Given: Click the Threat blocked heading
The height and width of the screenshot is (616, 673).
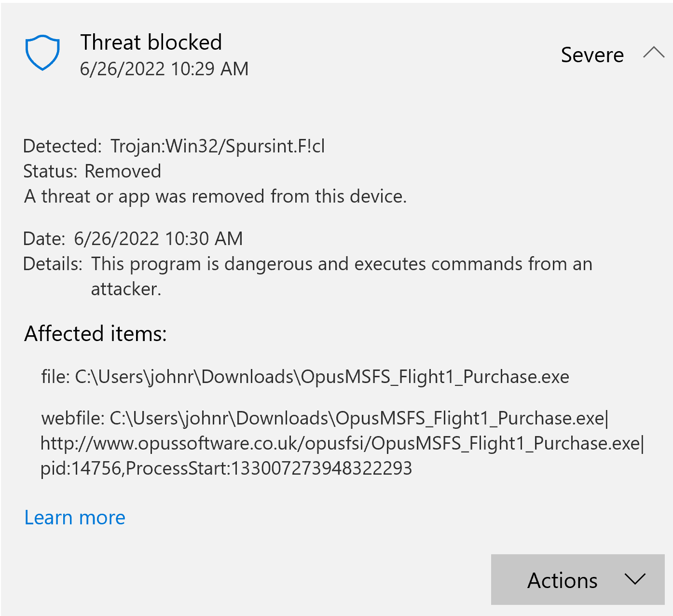Looking at the screenshot, I should pyautogui.click(x=151, y=42).
